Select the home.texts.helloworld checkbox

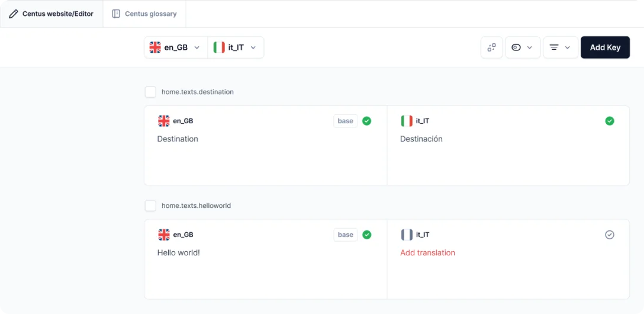pyautogui.click(x=151, y=206)
